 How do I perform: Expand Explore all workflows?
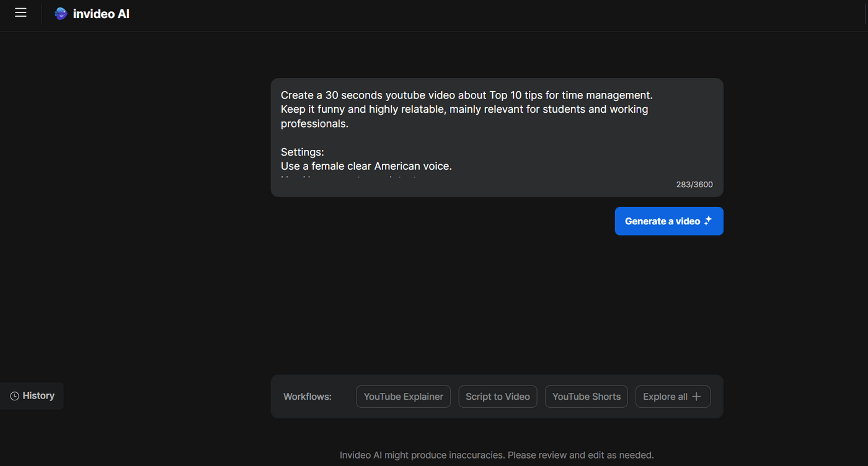(x=673, y=396)
